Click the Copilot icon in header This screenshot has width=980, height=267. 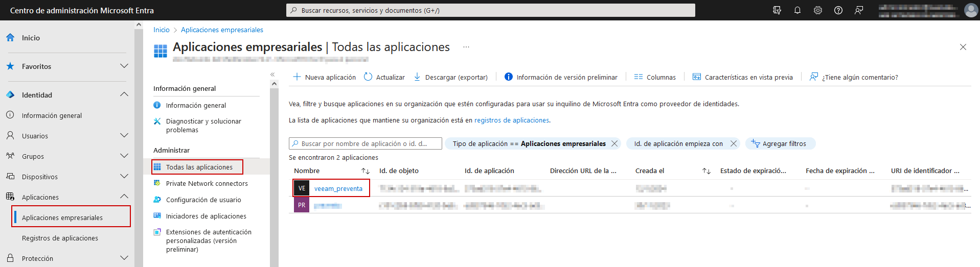[x=777, y=10]
